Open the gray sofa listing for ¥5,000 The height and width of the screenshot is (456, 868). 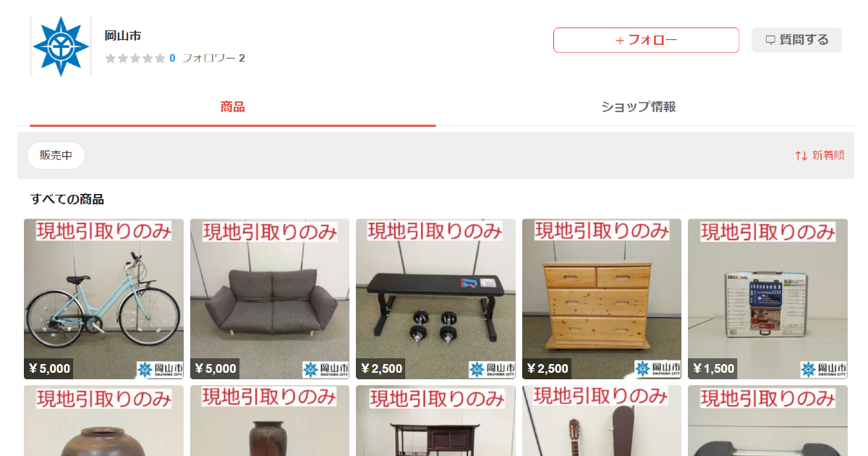270,299
